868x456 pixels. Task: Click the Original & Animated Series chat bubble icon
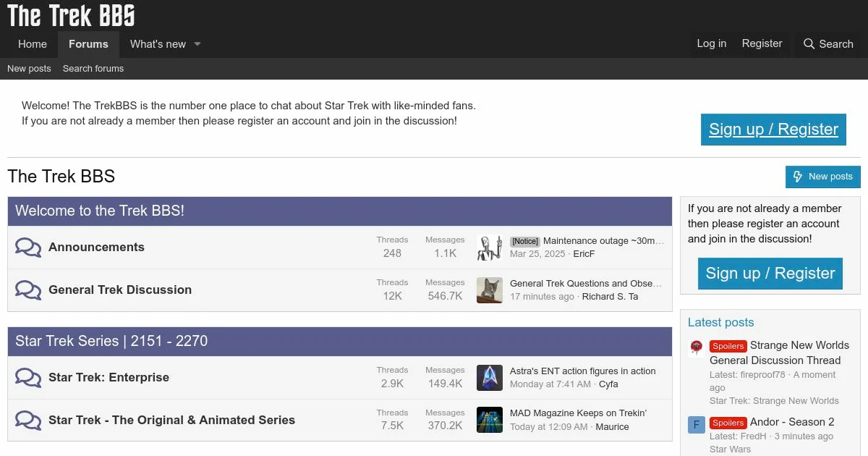click(28, 421)
